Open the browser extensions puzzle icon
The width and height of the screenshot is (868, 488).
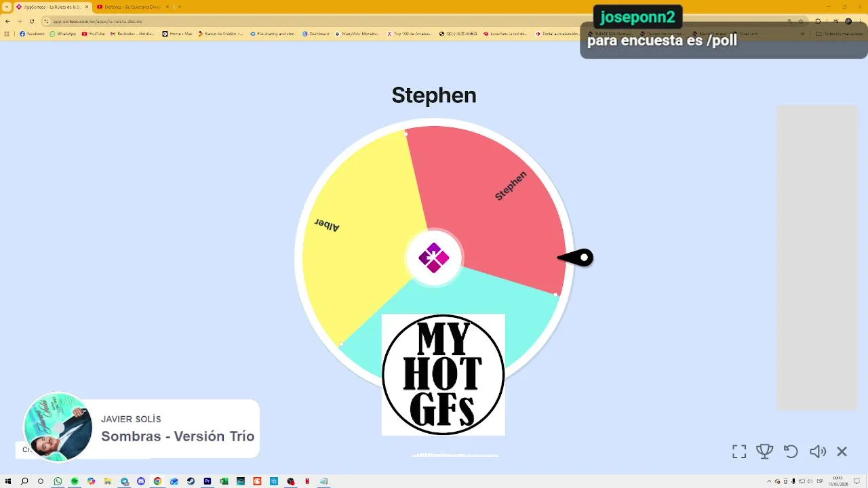coord(818,21)
